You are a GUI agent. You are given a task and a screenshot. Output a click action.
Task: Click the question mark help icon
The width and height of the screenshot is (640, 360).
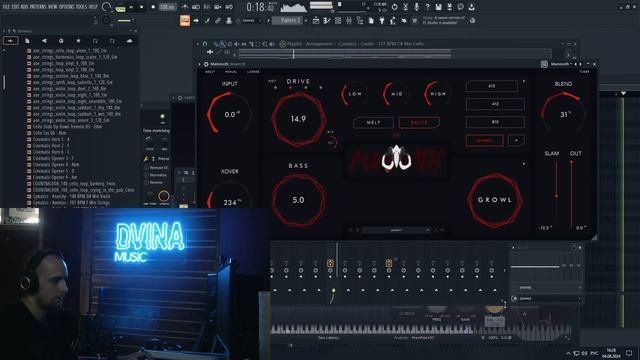pos(427,7)
